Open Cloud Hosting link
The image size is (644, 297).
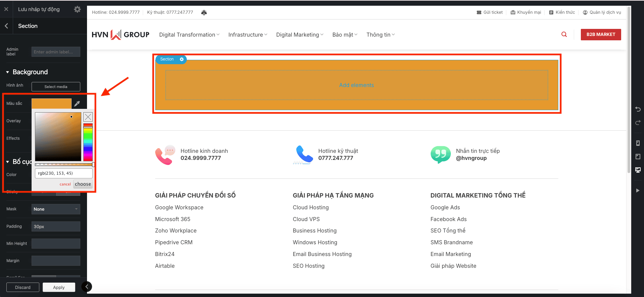coord(311,208)
